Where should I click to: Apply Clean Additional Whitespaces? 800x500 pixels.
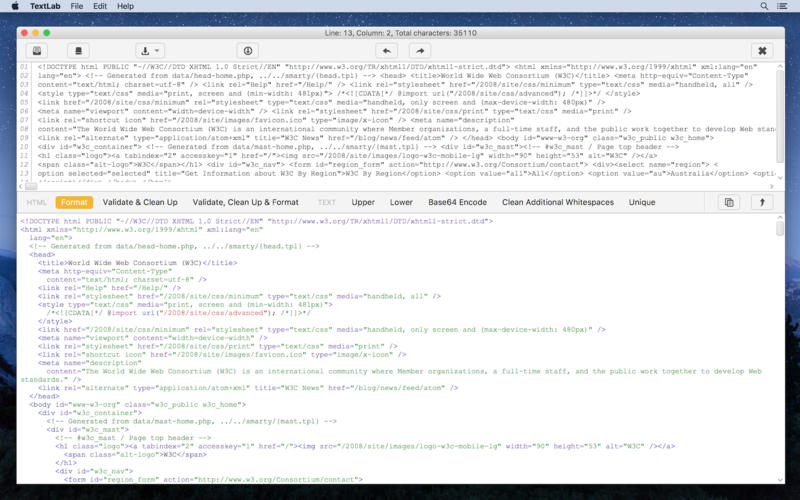point(558,202)
